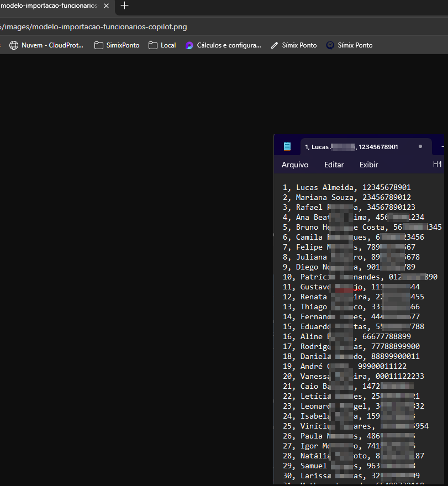Open the Arquivo menu in Notepad

click(295, 165)
